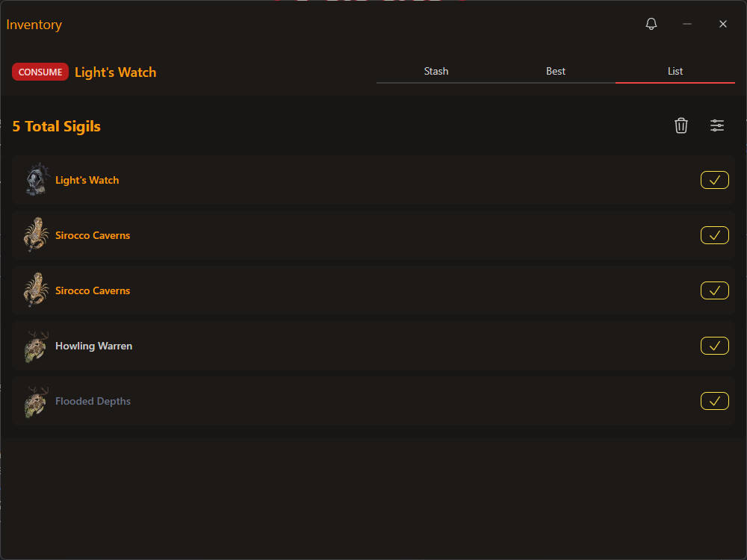Click the second Sirocco Caverns scorpion icon
The width and height of the screenshot is (747, 560).
(36, 290)
